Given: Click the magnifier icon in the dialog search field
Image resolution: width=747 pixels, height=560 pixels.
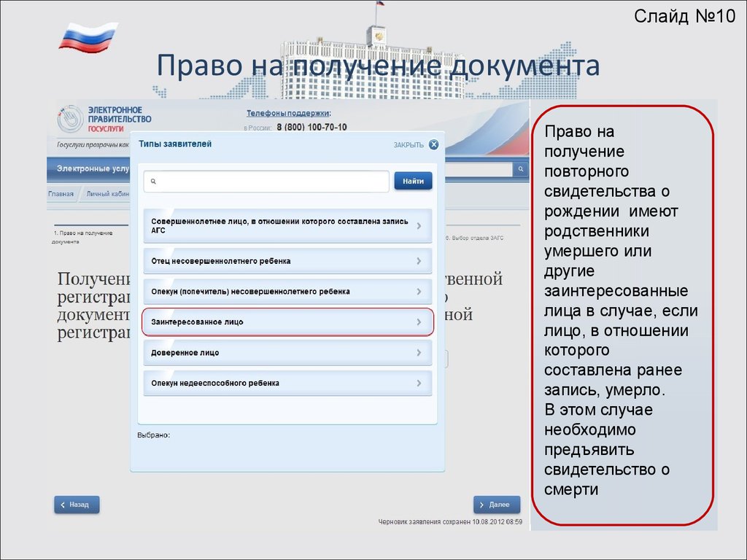Looking at the screenshot, I should point(153,182).
